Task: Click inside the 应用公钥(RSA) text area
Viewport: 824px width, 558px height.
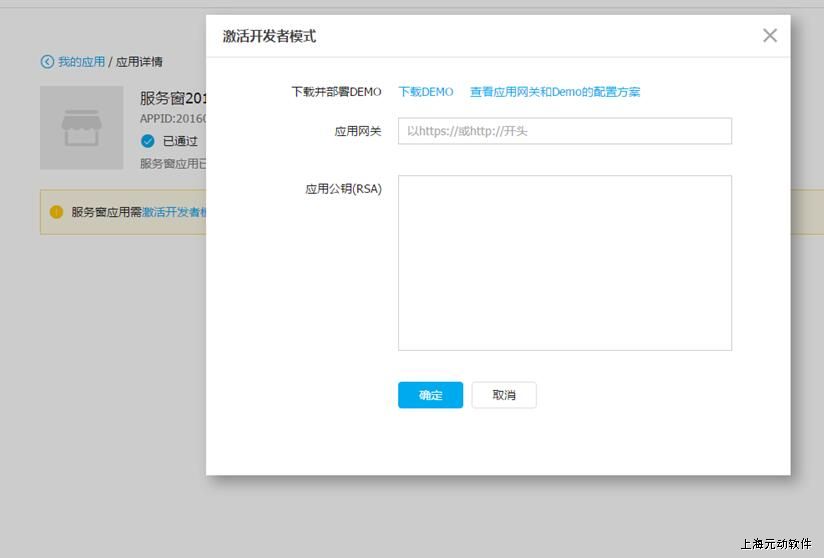Action: (564, 263)
